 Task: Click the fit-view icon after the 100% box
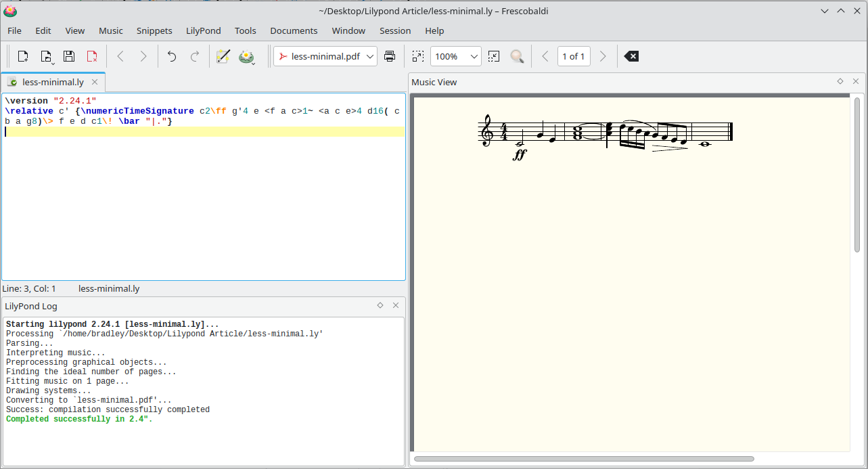tap(494, 57)
